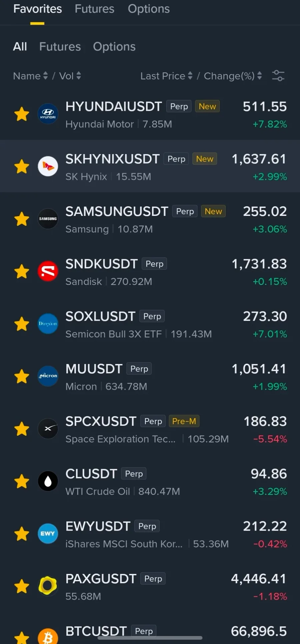Tap the EWY logo icon
300x644 pixels.
pyautogui.click(x=48, y=534)
